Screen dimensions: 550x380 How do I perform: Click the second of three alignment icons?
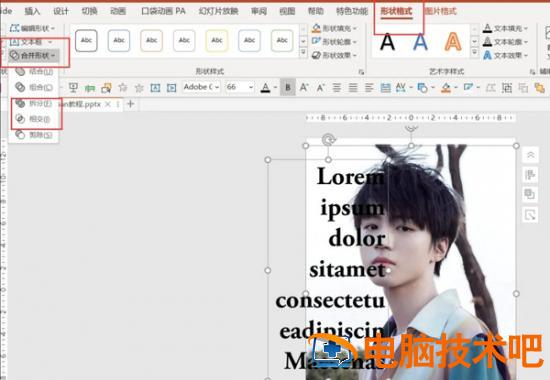(x=353, y=87)
